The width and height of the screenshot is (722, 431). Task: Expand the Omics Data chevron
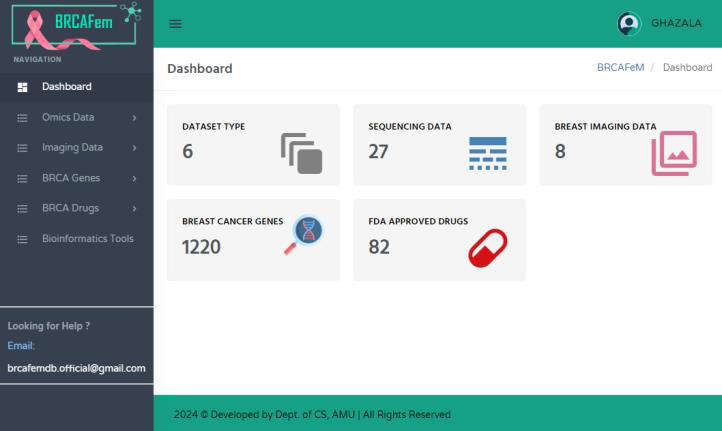(134, 118)
